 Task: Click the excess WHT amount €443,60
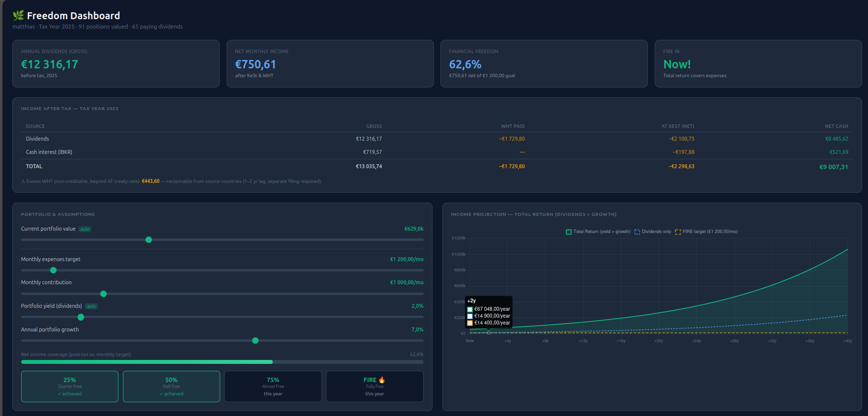point(150,181)
